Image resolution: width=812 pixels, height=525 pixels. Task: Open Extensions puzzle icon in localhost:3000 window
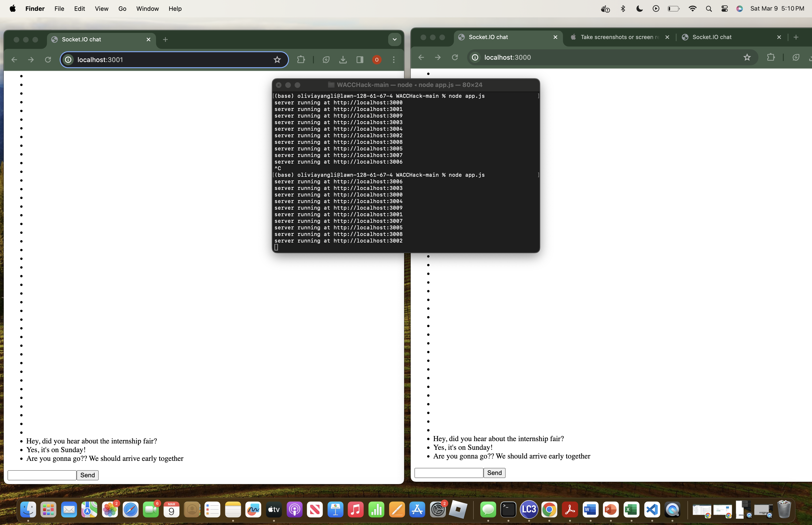pos(771,57)
